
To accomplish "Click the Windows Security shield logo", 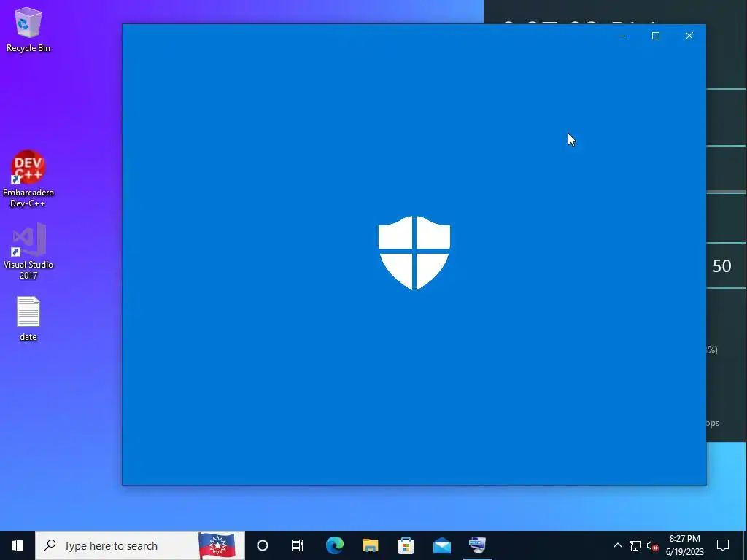I will click(414, 253).
